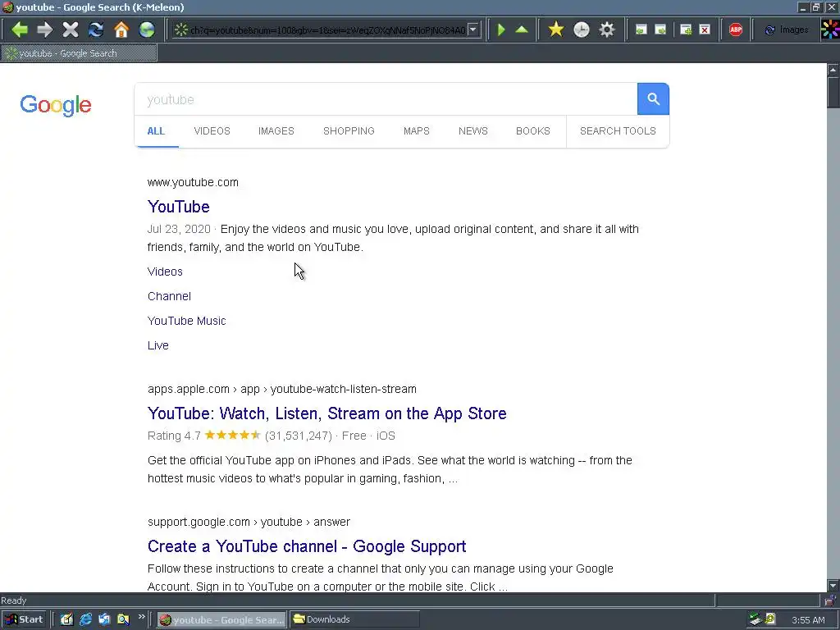Click inside the URL address field
Image resolution: width=840 pixels, height=630 pixels.
pyautogui.click(x=327, y=30)
